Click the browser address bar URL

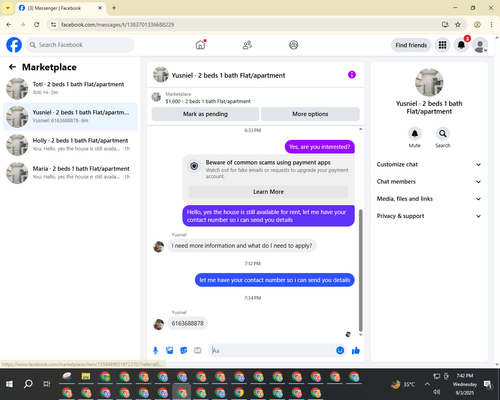tap(118, 25)
